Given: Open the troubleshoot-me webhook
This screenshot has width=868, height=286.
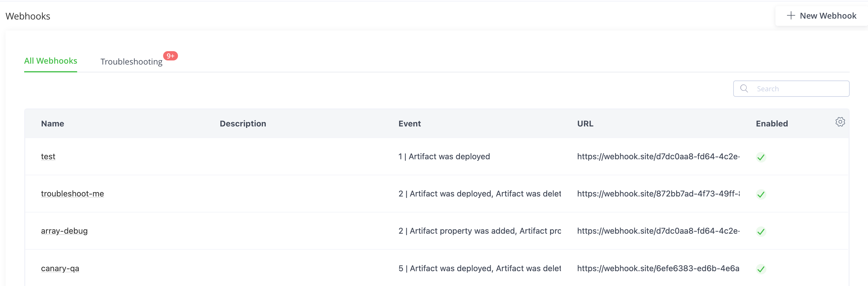Looking at the screenshot, I should pos(72,194).
